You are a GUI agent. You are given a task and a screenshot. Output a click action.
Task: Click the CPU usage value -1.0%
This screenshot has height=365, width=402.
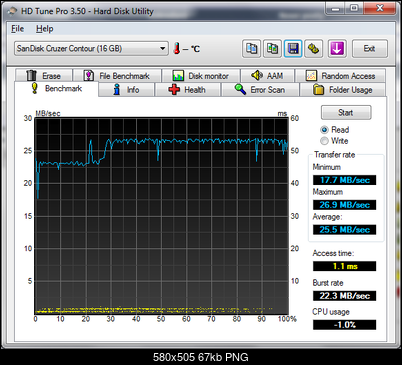pyautogui.click(x=344, y=325)
